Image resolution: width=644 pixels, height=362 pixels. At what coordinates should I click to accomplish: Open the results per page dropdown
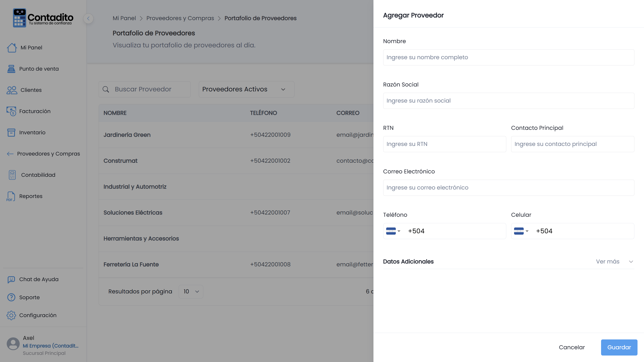pos(191,292)
